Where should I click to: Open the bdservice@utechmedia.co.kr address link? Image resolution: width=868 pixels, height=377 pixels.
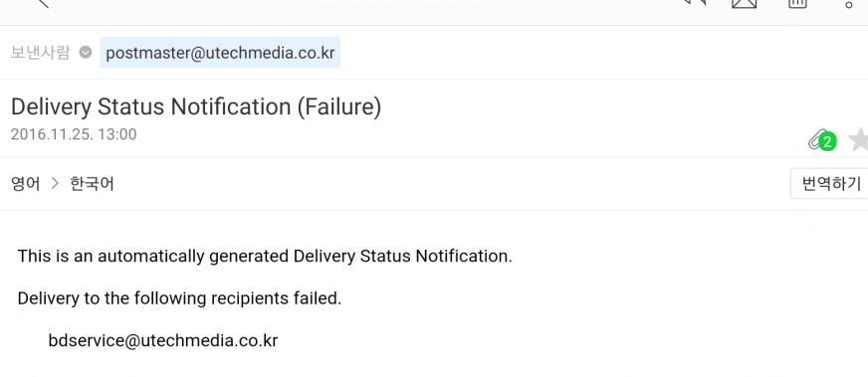tap(163, 340)
